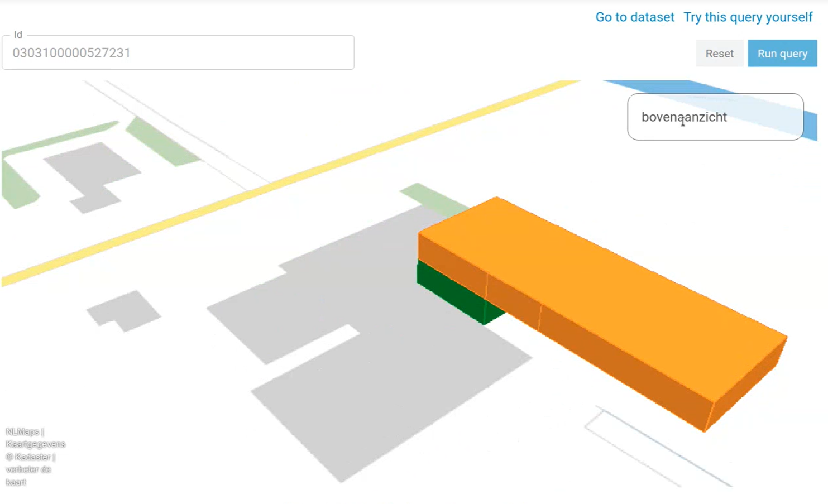Click the Kaartgegevens attribution text
Image resolution: width=828 pixels, height=504 pixels.
click(35, 444)
